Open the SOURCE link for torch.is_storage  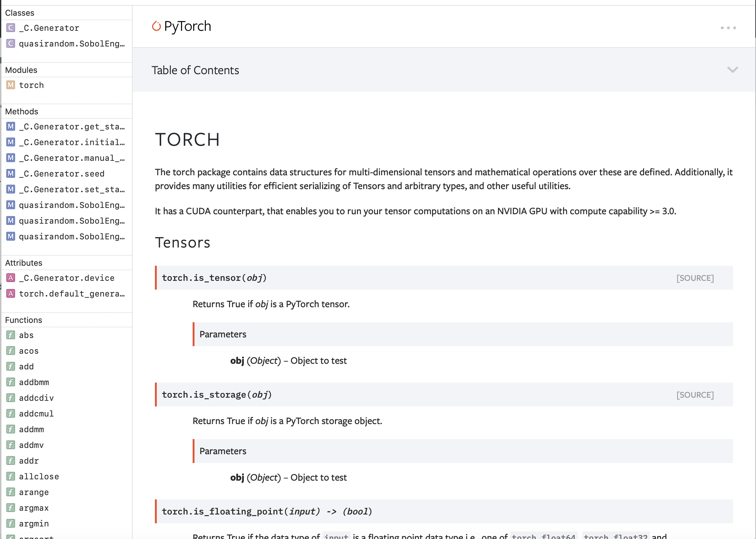click(x=695, y=395)
